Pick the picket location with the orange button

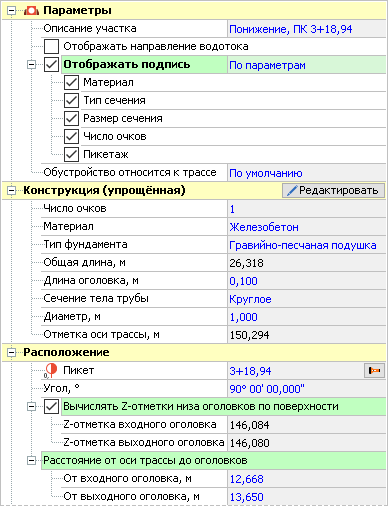[374, 370]
